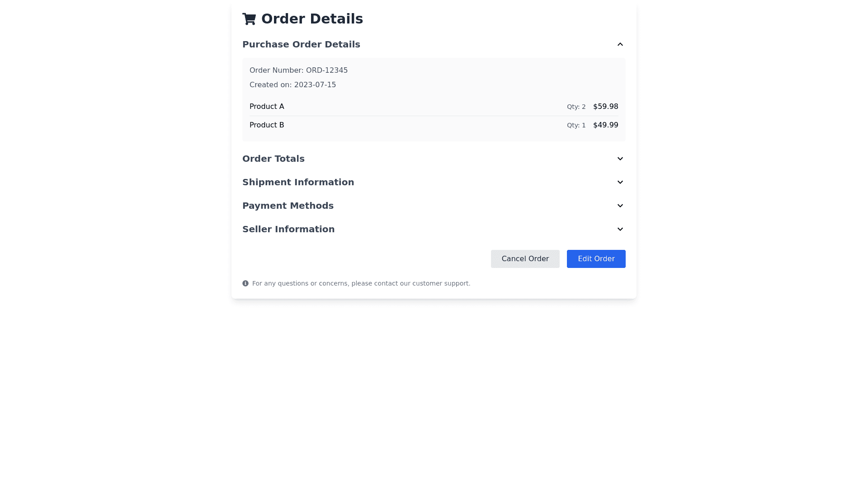868x488 pixels.
Task: Open the Payment Methods section heading
Action: 288,206
